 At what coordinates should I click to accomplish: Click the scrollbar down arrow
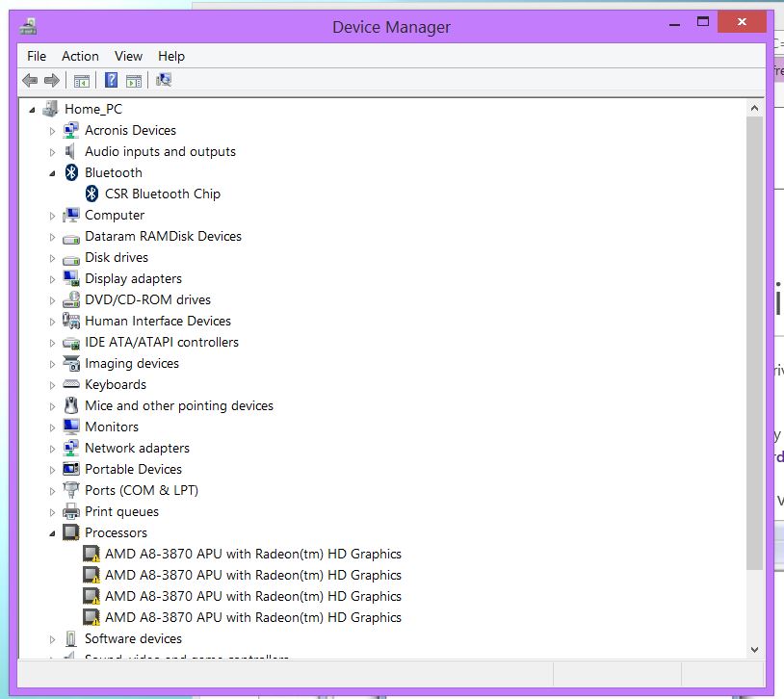point(755,648)
